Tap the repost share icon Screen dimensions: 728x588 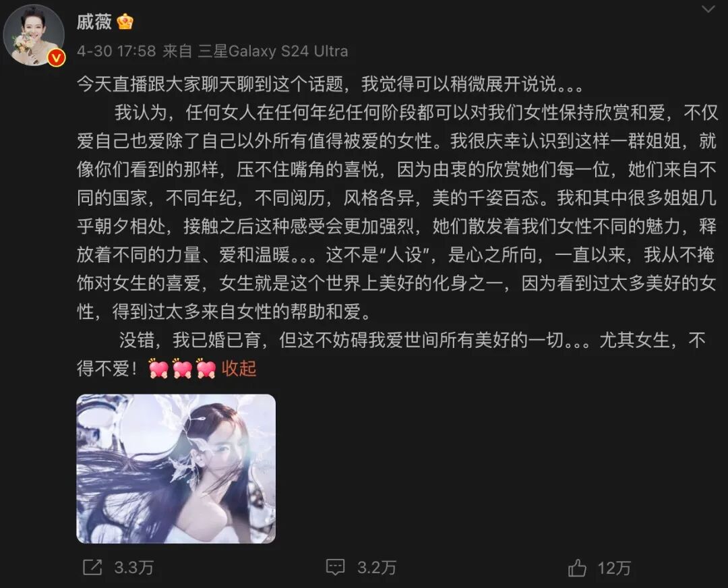[x=92, y=567]
